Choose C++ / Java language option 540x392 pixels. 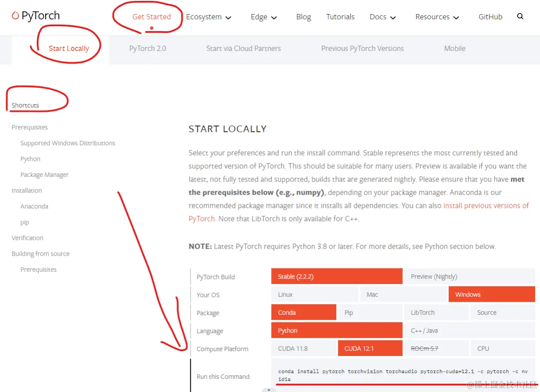[470, 330]
